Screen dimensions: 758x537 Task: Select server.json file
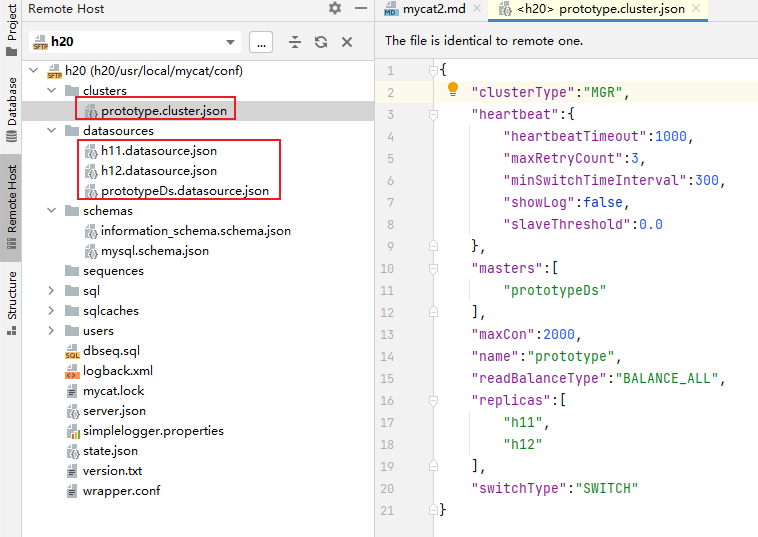[x=114, y=411]
